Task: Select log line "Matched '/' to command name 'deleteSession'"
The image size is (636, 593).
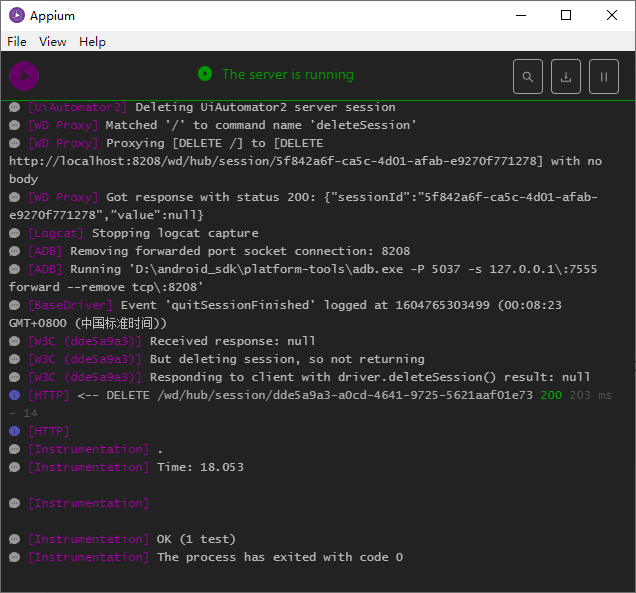Action: 213,125
